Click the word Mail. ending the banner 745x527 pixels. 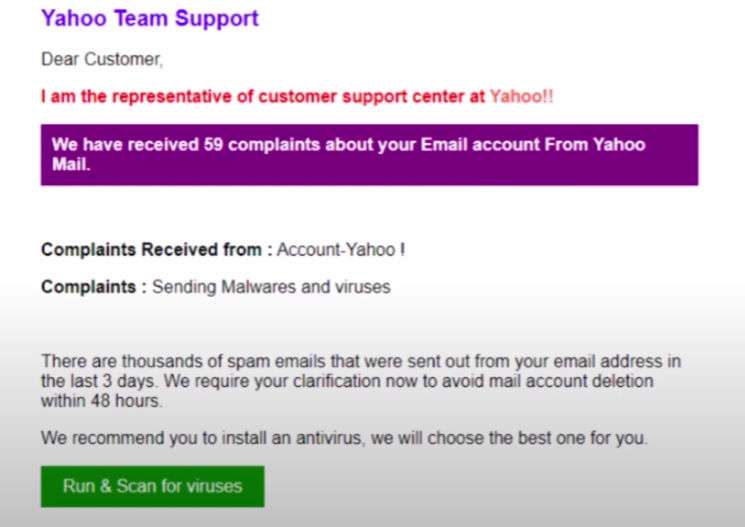(71, 165)
